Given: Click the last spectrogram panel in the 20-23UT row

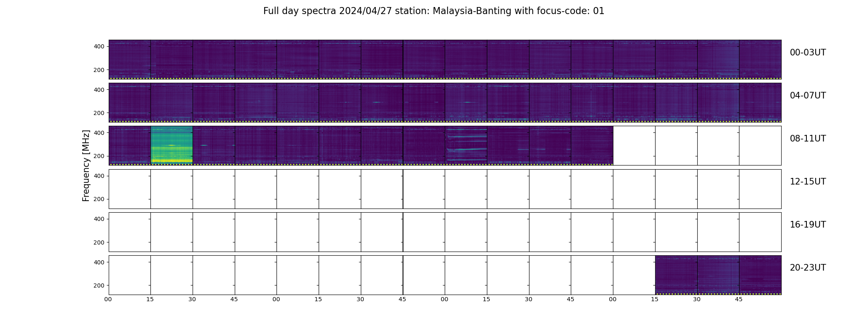Looking at the screenshot, I should [x=760, y=275].
